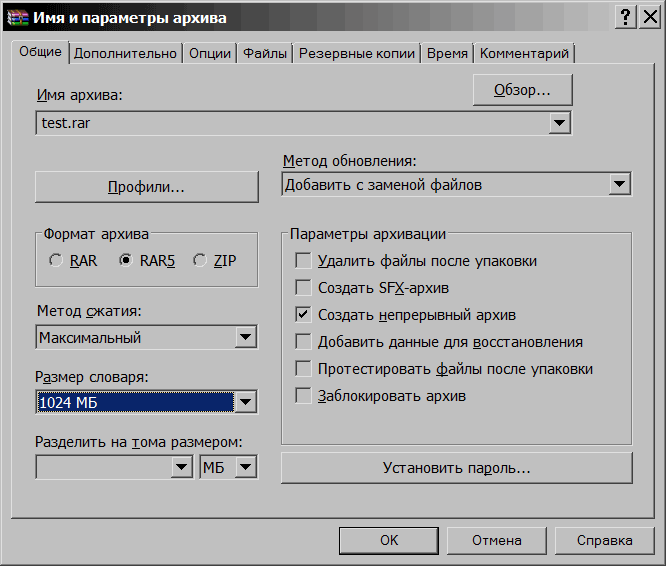
Task: Expand the Размер словаря dropdown list
Action: click(x=245, y=402)
